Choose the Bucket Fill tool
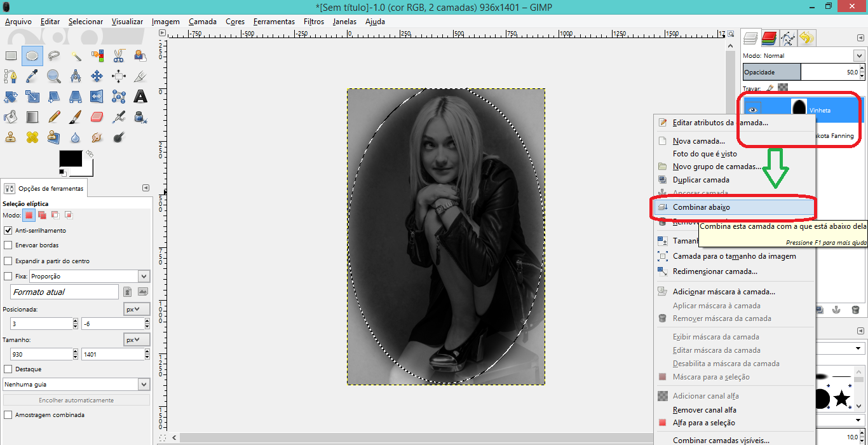This screenshot has width=868, height=445. [x=11, y=117]
